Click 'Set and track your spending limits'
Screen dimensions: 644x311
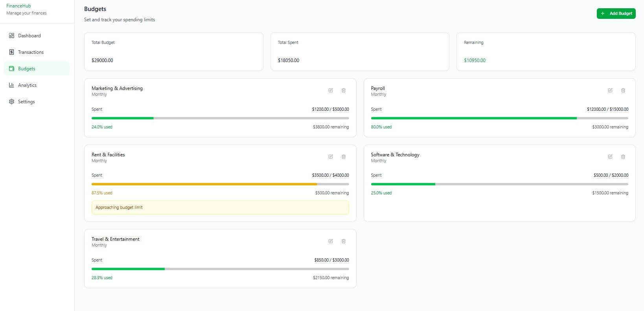point(120,20)
